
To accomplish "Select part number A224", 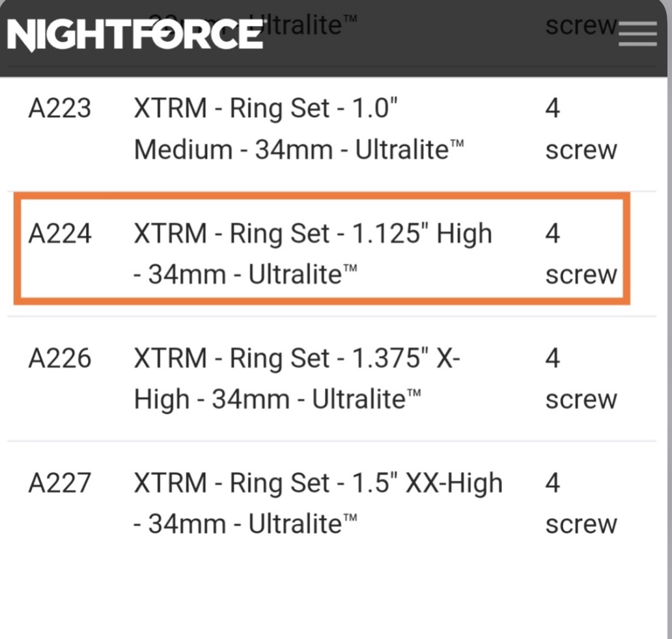I will pos(60,234).
